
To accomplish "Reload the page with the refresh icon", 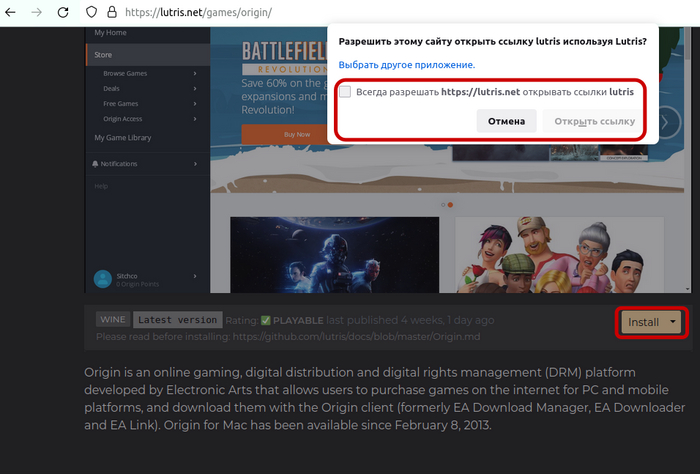I will coord(63,12).
